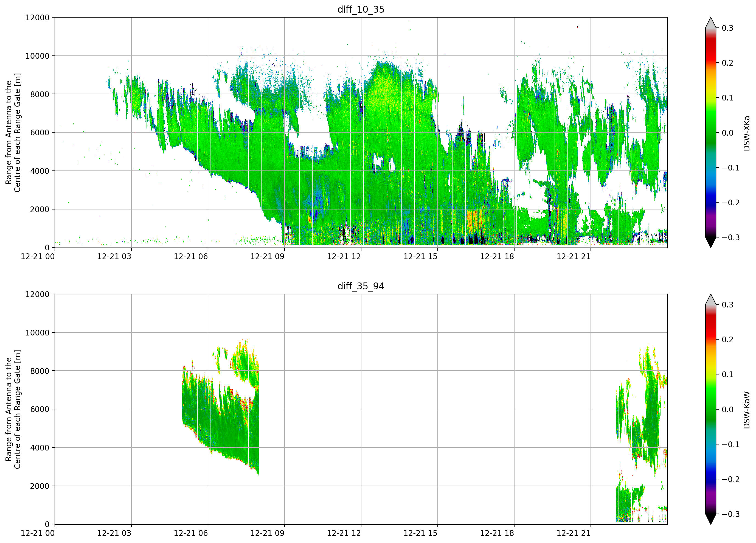The image size is (756, 543).
Task: Click bottom plot y-axis tick 4000
Action: pyautogui.click(x=40, y=448)
